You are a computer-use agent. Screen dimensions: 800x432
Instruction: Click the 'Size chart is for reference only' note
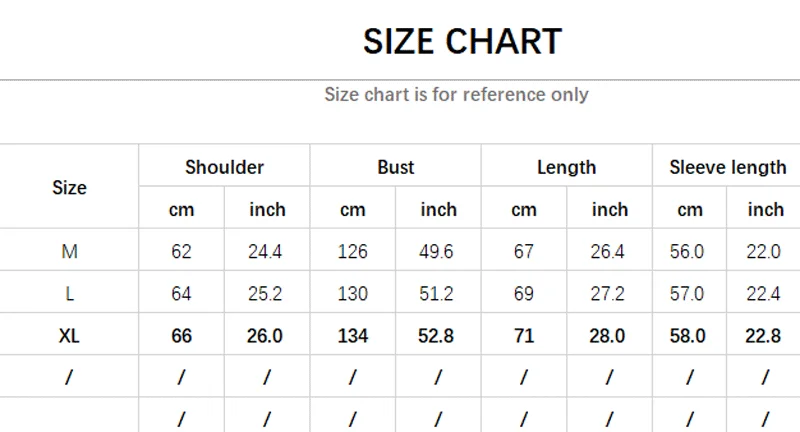(x=456, y=95)
